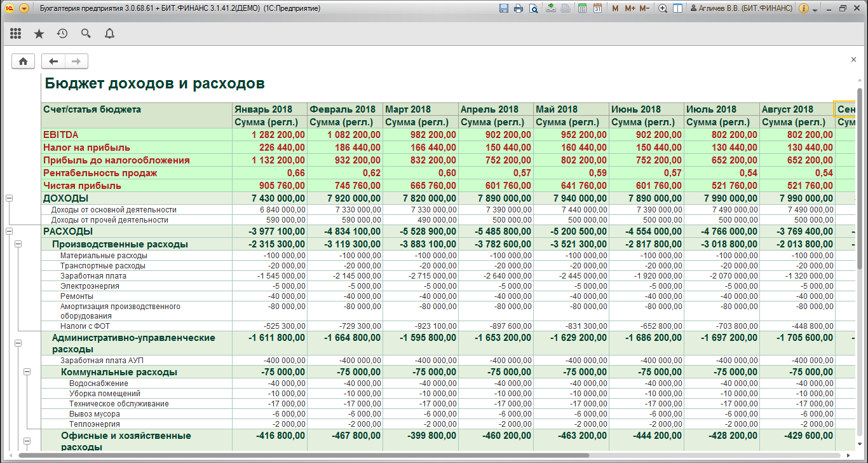Viewport: 868px width, 463px height.
Task: Click the user Агличев В.В. (БИТ.ФИНАНС)
Action: pos(740,9)
